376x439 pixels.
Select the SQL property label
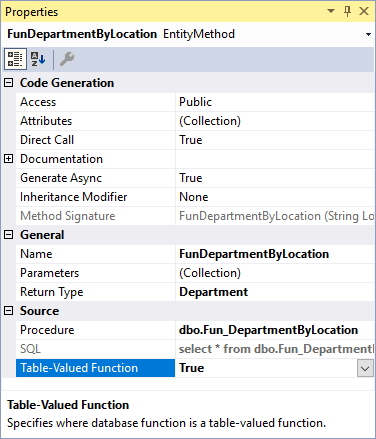(x=30, y=349)
